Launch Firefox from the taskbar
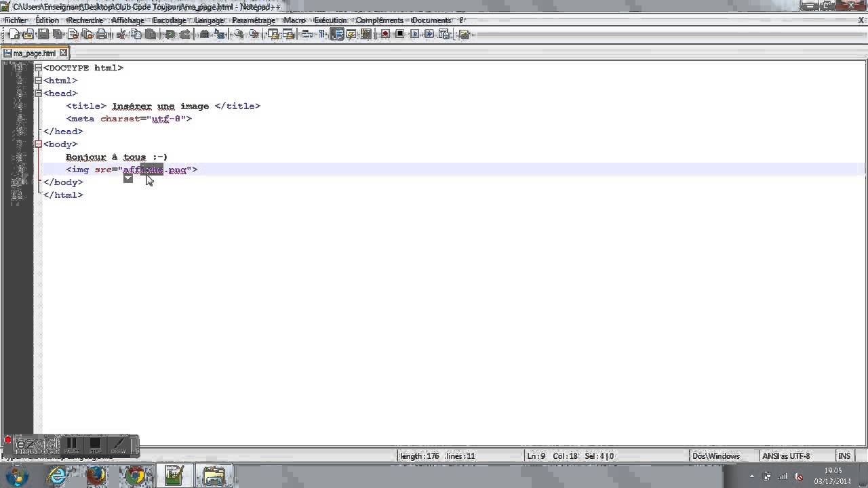Screen dimensions: 868x488 [96, 476]
